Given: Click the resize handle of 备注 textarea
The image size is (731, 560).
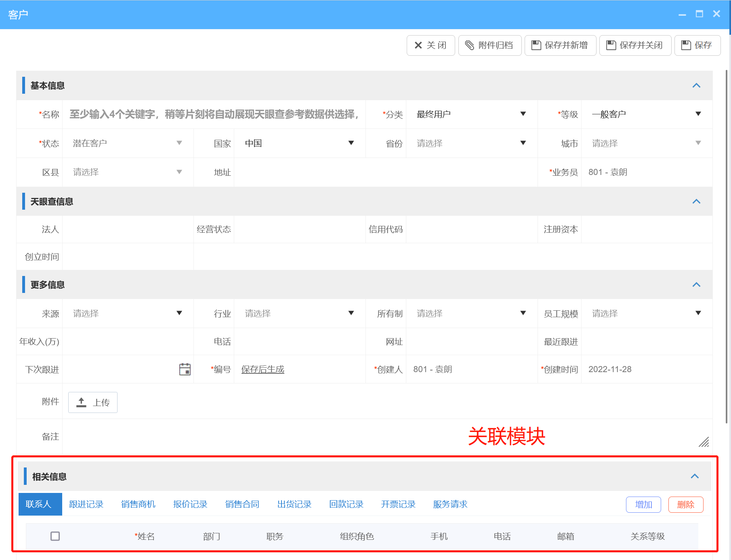Looking at the screenshot, I should click(704, 442).
